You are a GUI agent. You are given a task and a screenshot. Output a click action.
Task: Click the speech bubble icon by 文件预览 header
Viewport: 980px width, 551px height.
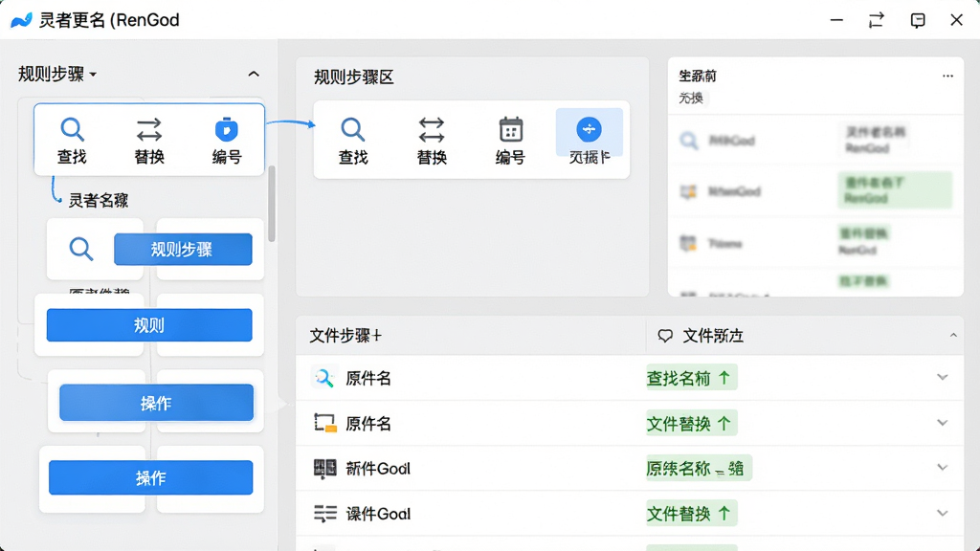pyautogui.click(x=665, y=336)
